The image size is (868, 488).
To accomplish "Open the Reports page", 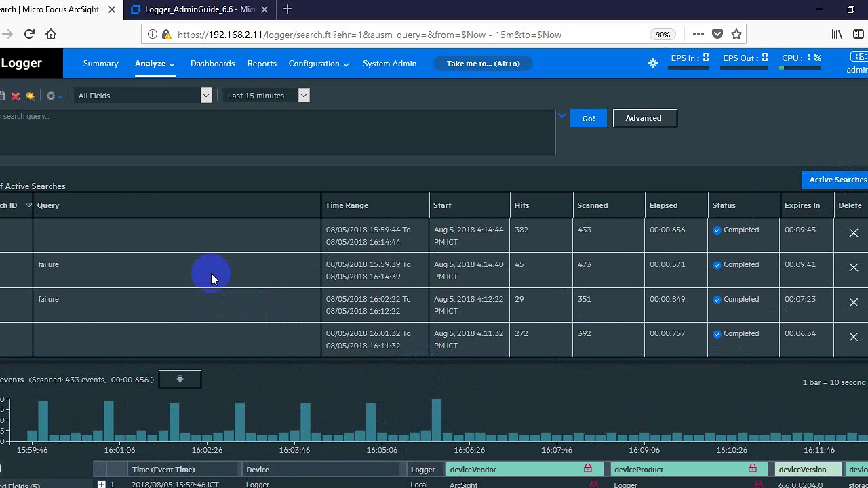I will pos(262,64).
